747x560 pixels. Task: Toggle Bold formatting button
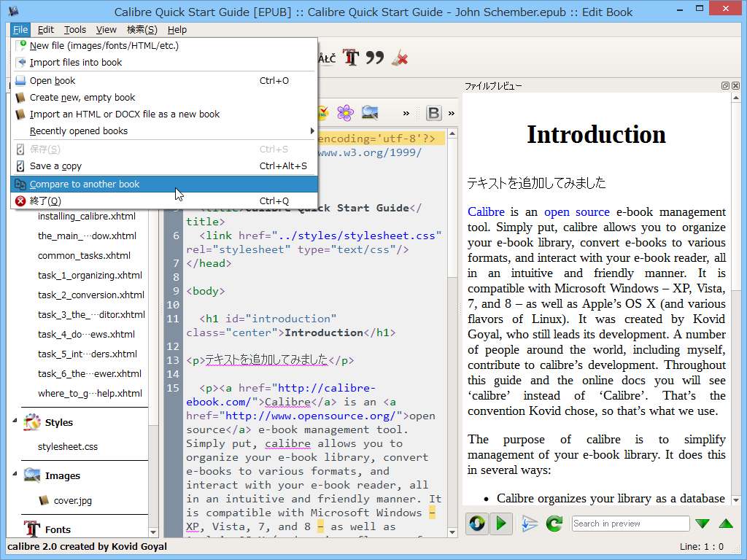[433, 113]
